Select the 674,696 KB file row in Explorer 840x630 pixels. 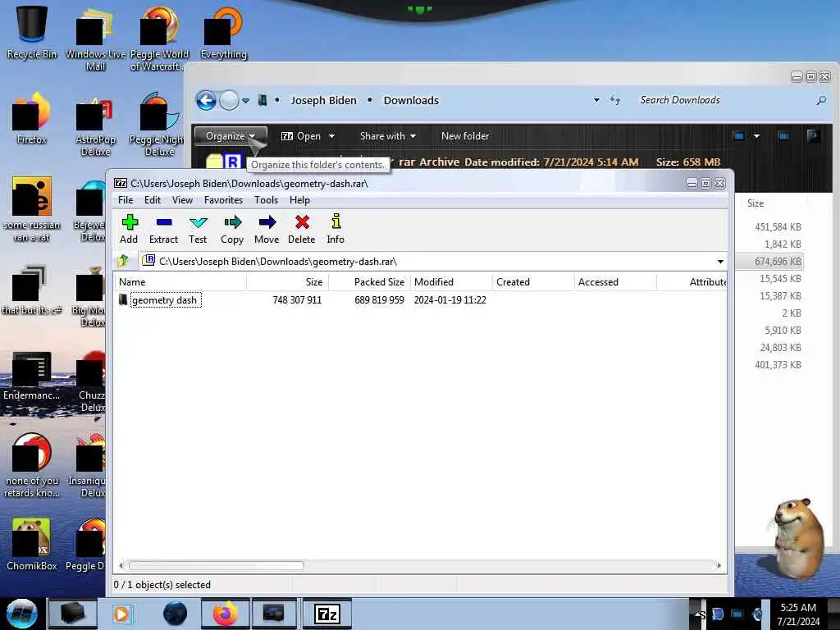(769, 262)
